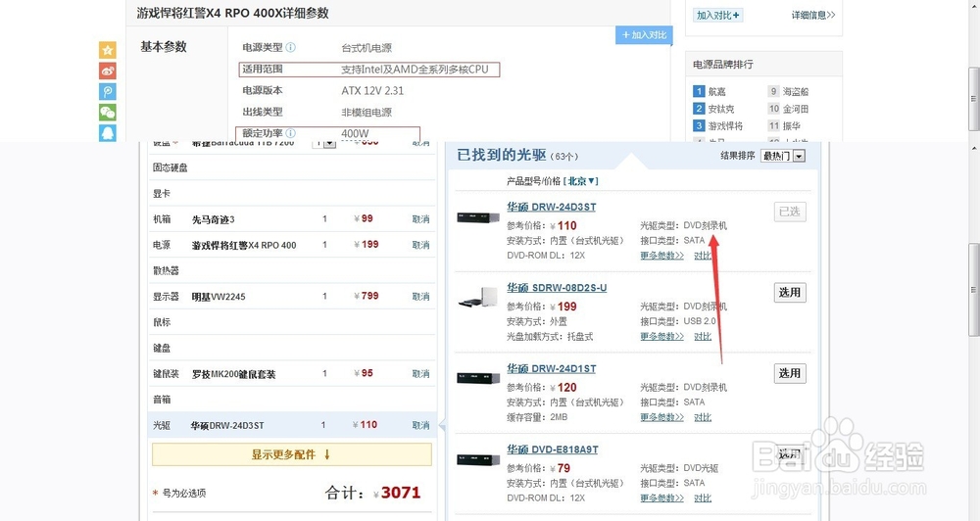Open brand 航嘉 in power ranking

717,91
